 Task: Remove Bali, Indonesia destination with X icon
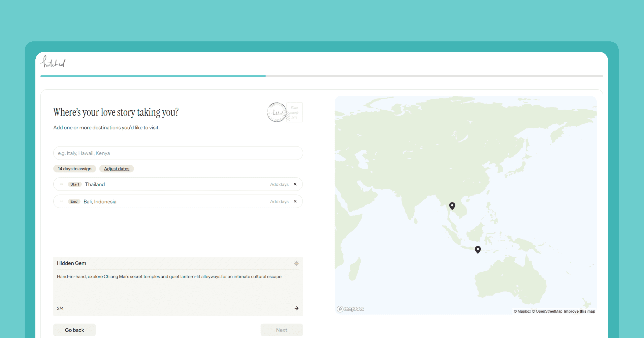tap(295, 201)
